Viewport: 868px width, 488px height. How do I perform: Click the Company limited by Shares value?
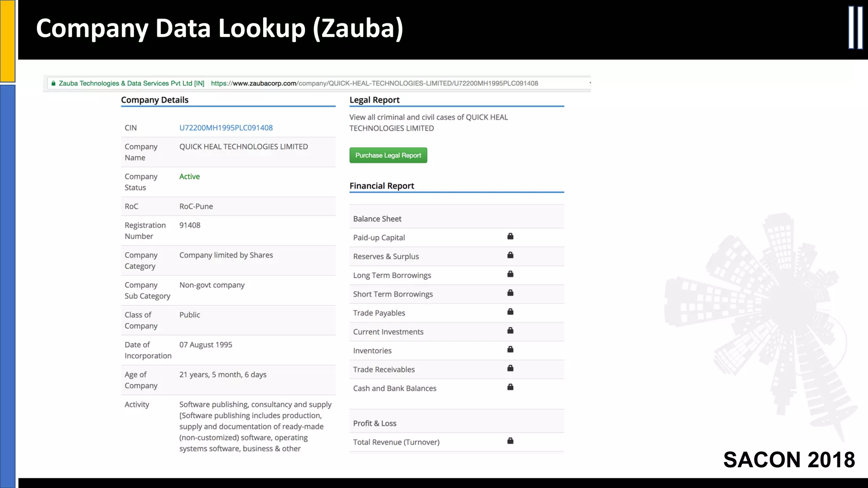pyautogui.click(x=226, y=255)
